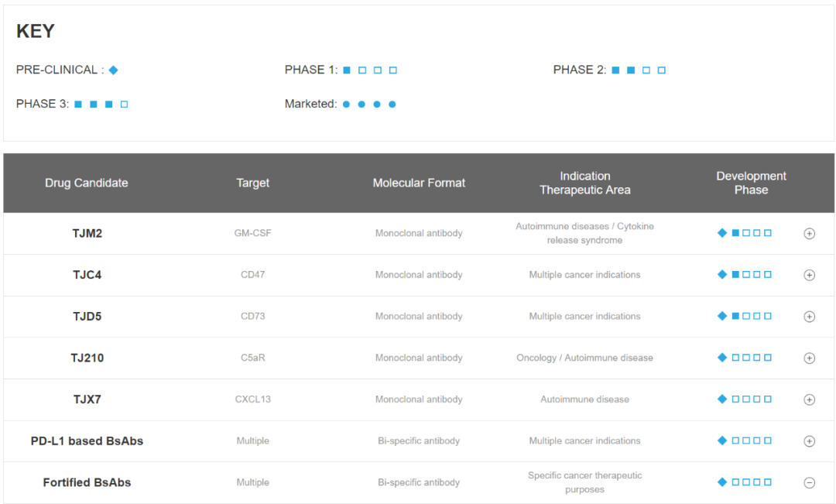Click the Phase 2 squares in key

click(x=639, y=70)
